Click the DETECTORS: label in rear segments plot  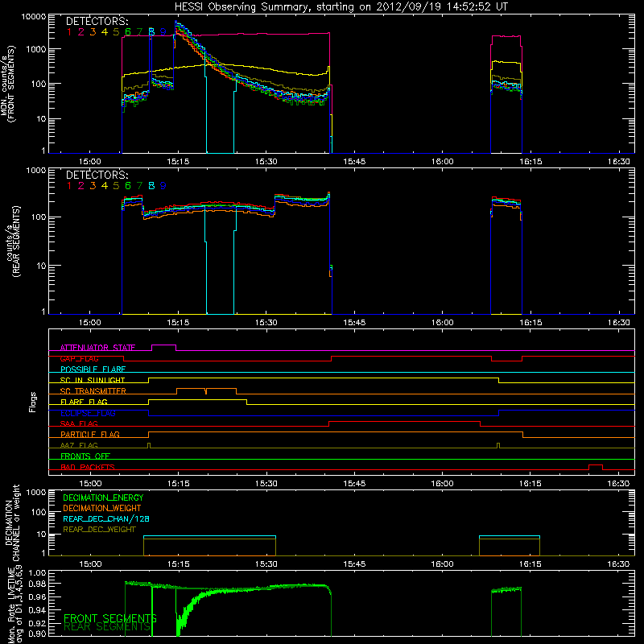point(97,175)
